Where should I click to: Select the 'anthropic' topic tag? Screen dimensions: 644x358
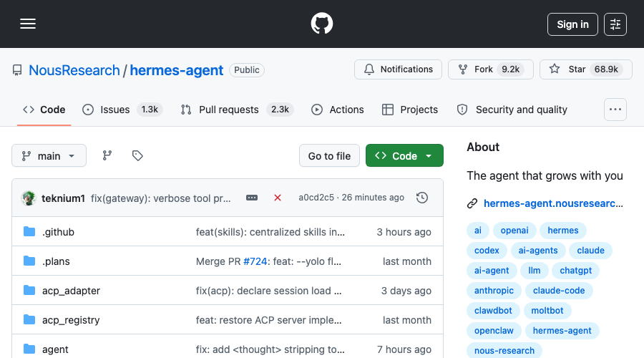coord(494,291)
